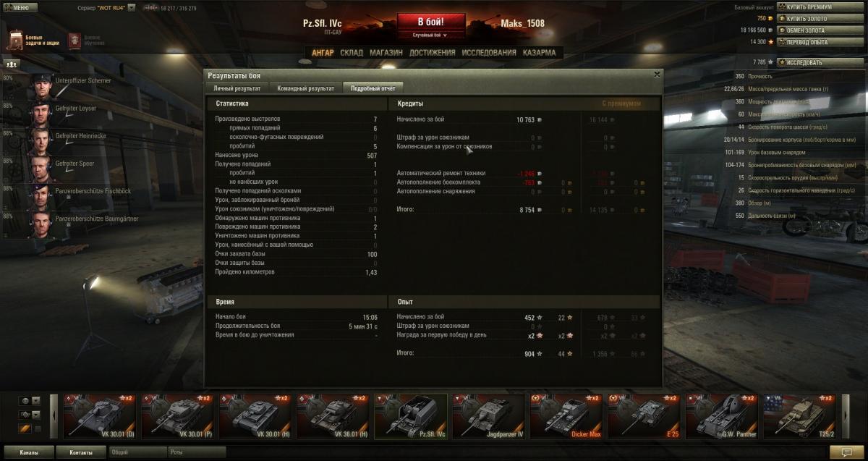Click the Боевое обучение icon
The height and width of the screenshot is (461, 868).
[75, 41]
